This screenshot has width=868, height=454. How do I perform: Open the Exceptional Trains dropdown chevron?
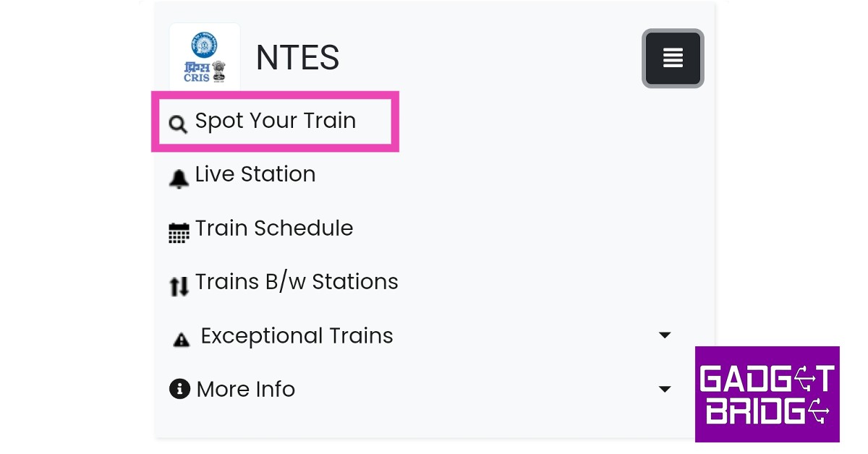pyautogui.click(x=664, y=335)
